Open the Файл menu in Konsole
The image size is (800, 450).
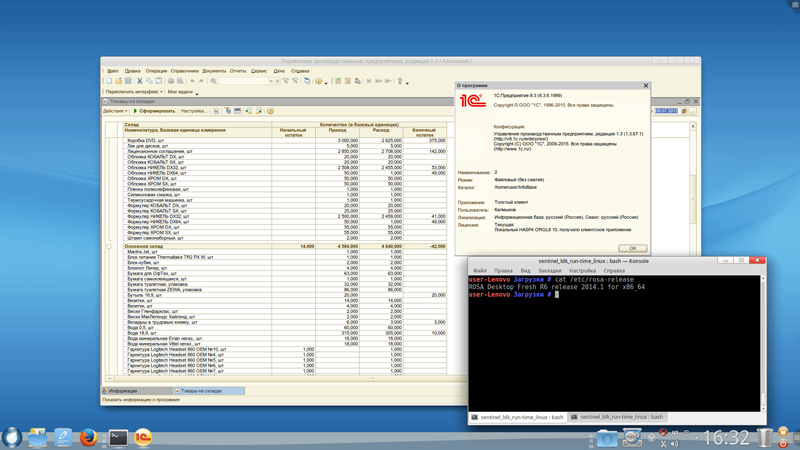click(480, 270)
